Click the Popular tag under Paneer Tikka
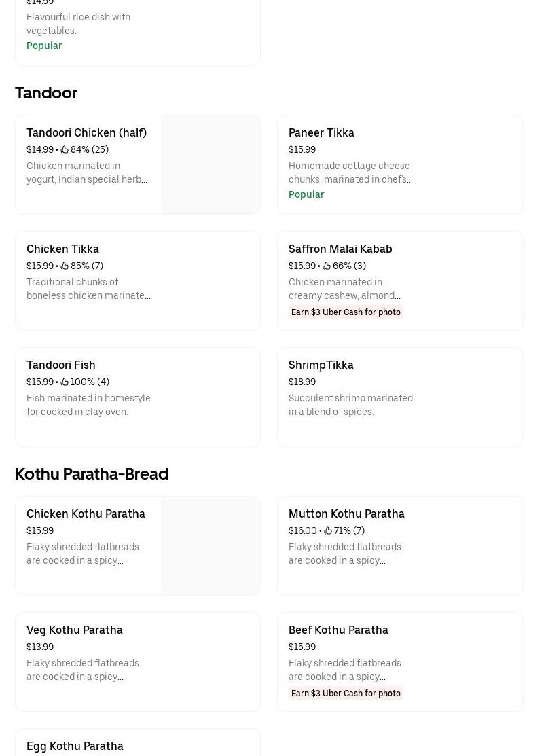 (x=306, y=195)
